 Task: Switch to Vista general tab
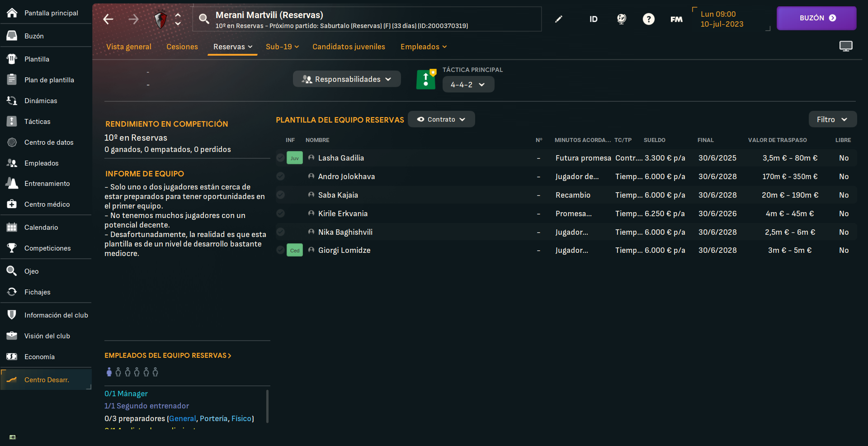(x=129, y=47)
